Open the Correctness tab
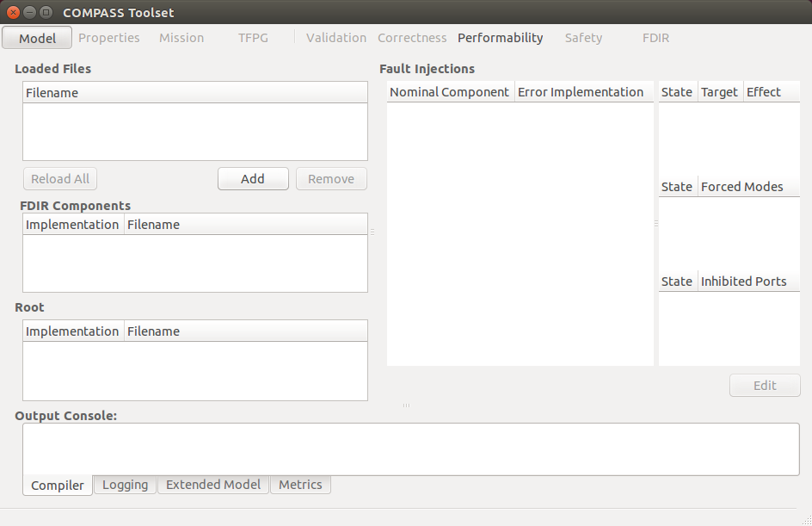The width and height of the screenshot is (812, 526). (412, 38)
